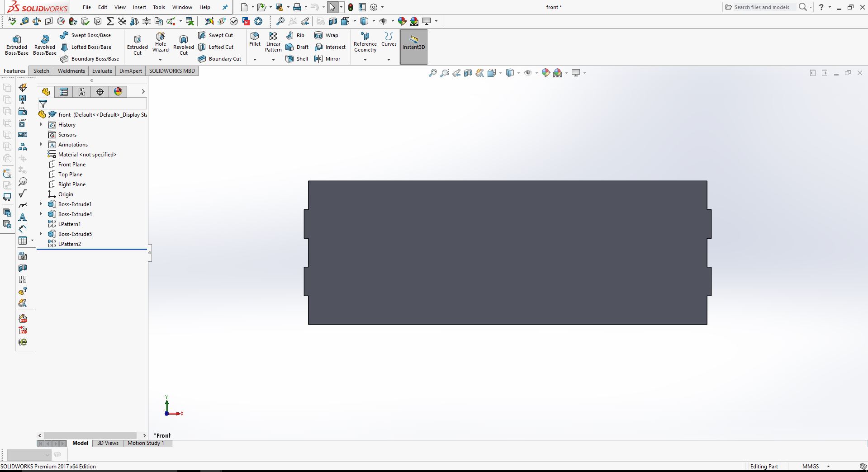Open the File menu
Screen dimensions: 868x472
(87, 7)
